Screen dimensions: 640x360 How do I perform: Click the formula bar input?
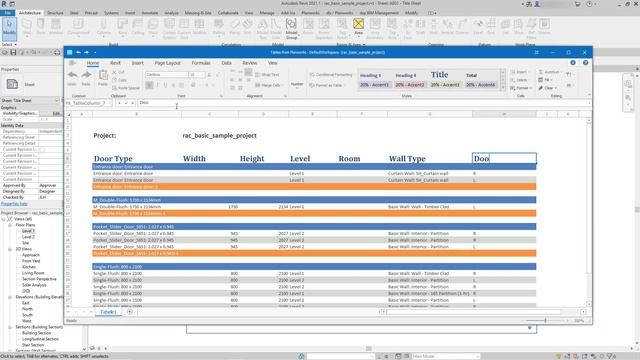[363, 103]
